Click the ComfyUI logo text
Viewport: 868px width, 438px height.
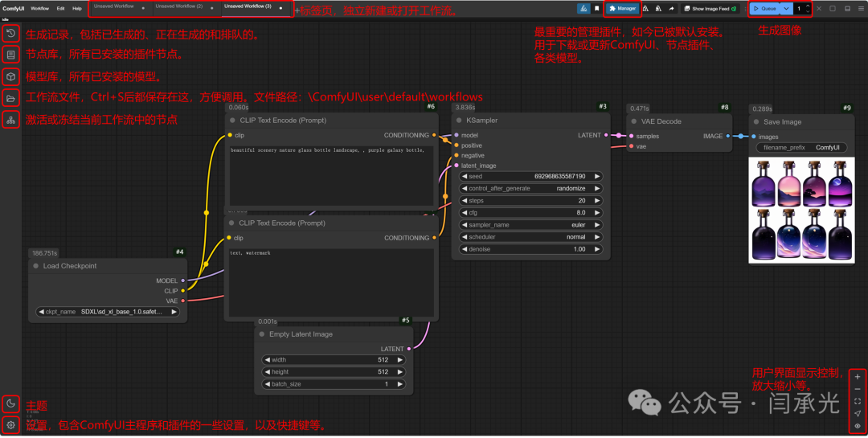(x=14, y=8)
